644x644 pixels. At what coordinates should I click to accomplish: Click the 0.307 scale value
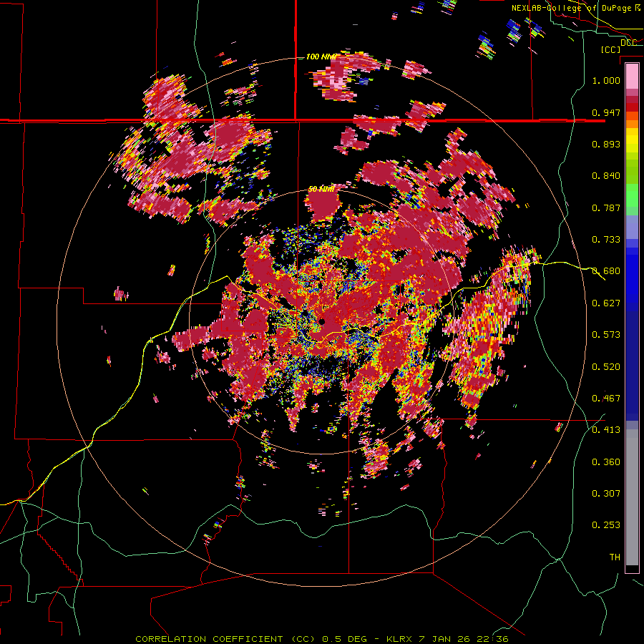pyautogui.click(x=606, y=494)
